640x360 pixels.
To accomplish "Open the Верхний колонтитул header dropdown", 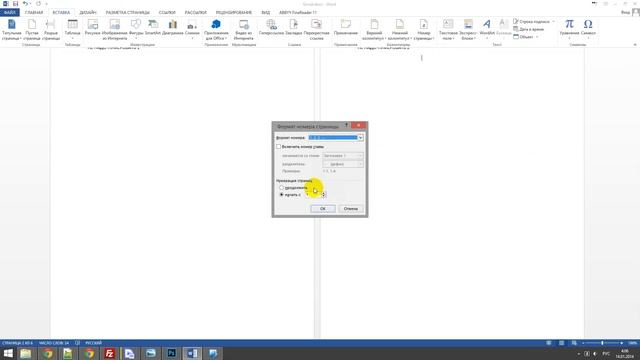I will click(374, 29).
